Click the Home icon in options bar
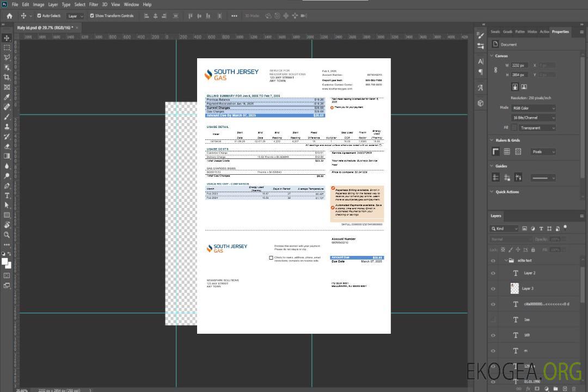Image resolution: width=588 pixels, height=392 pixels. click(x=9, y=16)
